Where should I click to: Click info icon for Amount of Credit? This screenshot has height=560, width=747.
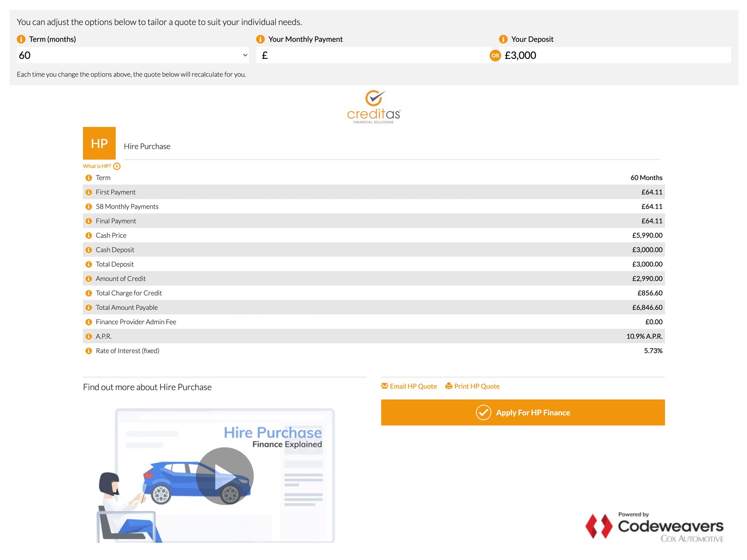(x=89, y=279)
